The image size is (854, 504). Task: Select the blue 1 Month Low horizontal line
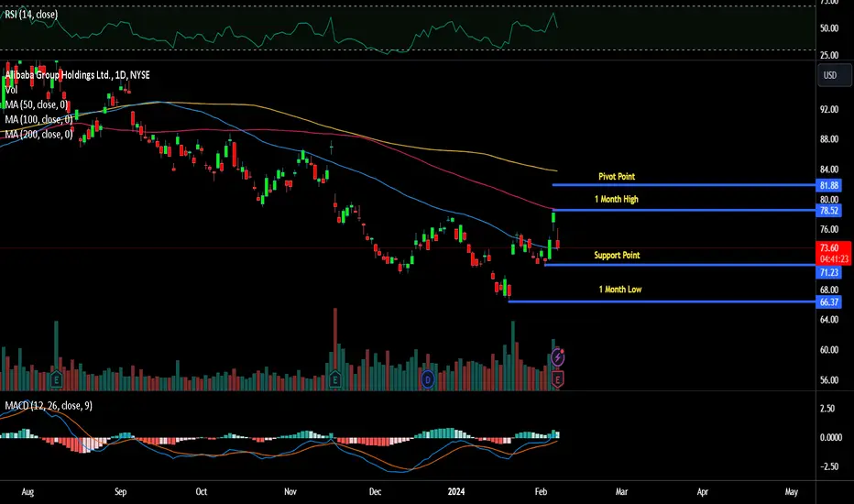(x=662, y=301)
